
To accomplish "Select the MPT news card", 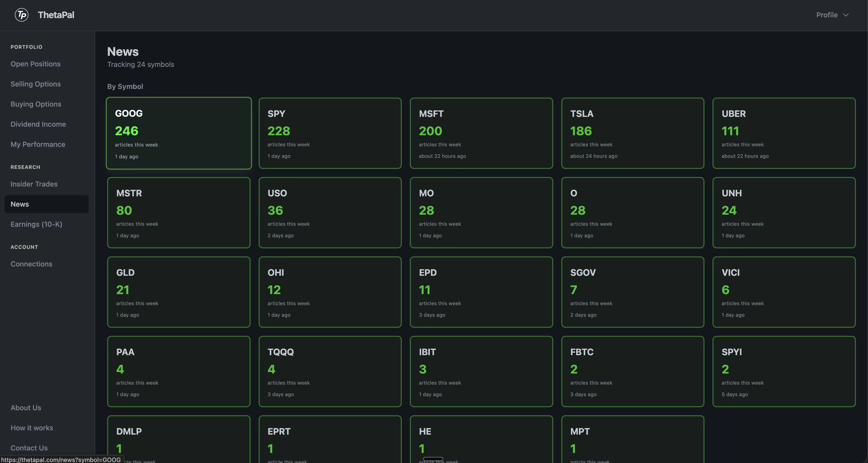I will [633, 439].
